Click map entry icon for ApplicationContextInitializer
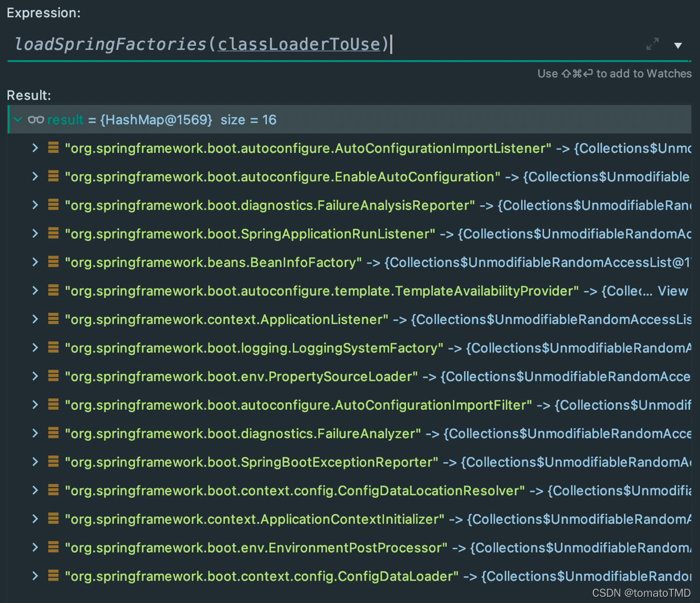This screenshot has width=700, height=603. coord(53,519)
